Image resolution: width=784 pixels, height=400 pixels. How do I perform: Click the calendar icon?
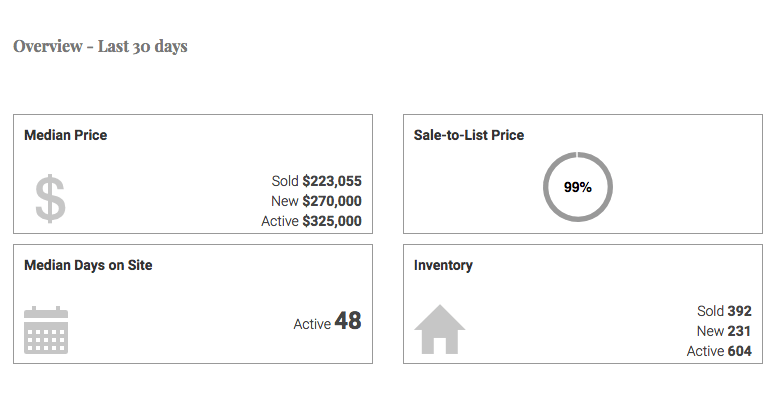(x=46, y=330)
